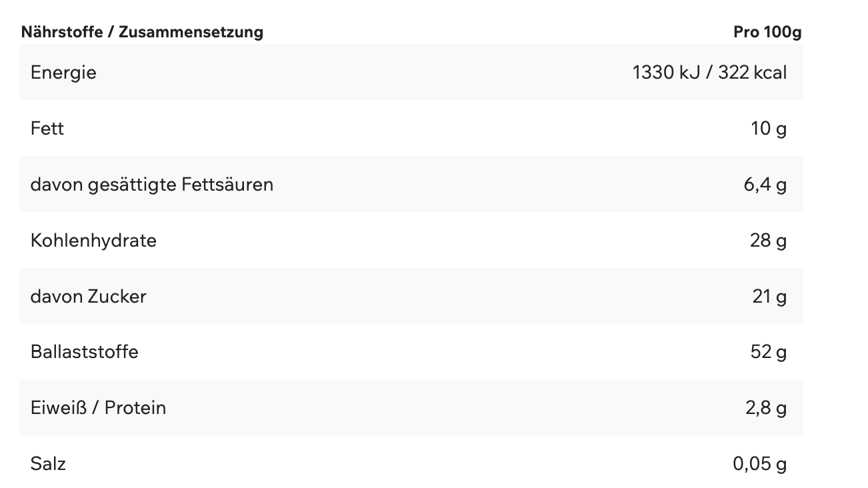Screen dimensions: 868x488
Task: Click the word 'Eiweiß' in the table
Action: click(55, 407)
